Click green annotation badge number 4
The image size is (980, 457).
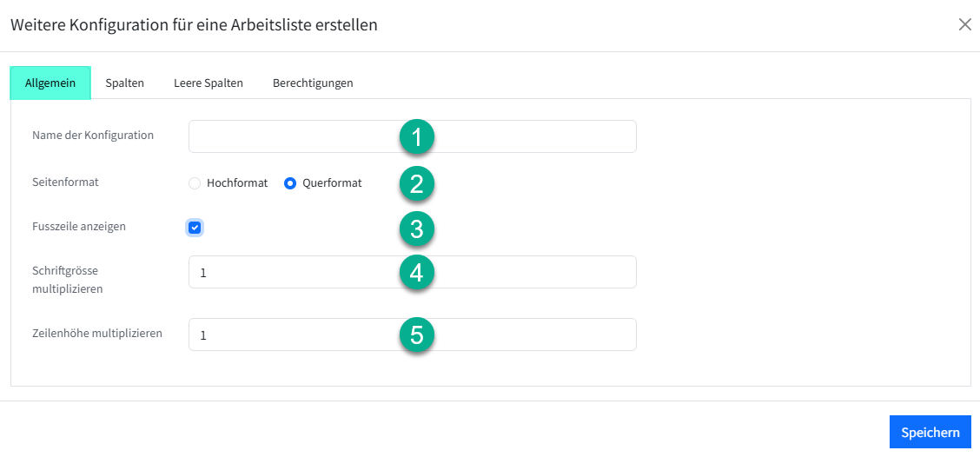(x=416, y=273)
